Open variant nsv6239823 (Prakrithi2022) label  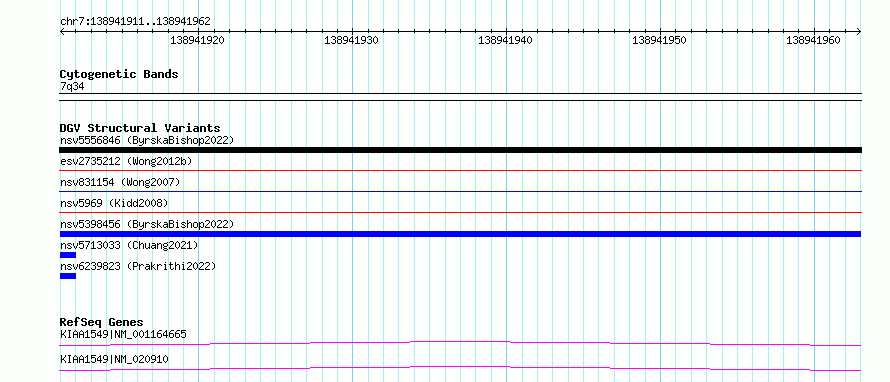pyautogui.click(x=138, y=266)
